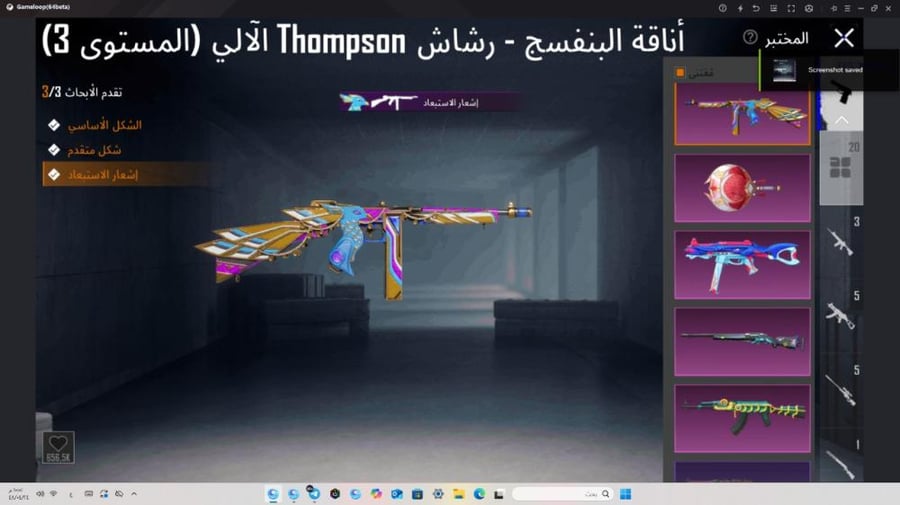Click the إشعار الاستبعاد kill-notice banner preview
Viewport: 900px width, 505px height.
(x=429, y=102)
